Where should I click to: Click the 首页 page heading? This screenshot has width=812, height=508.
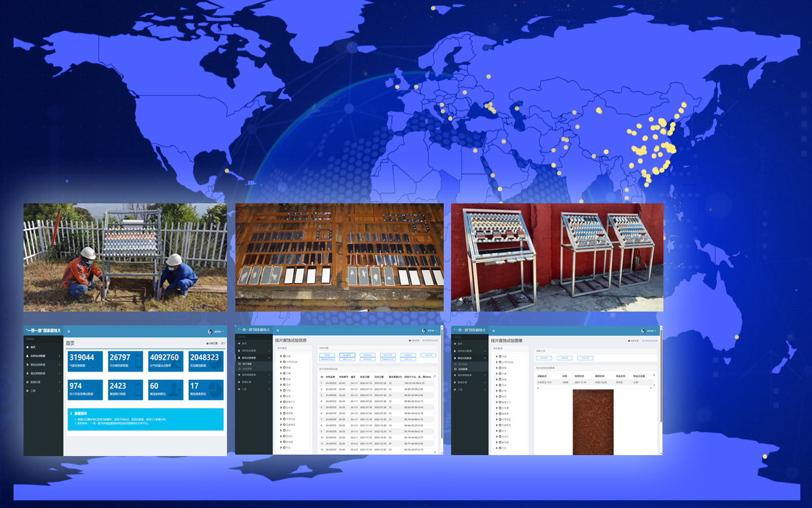[x=70, y=343]
